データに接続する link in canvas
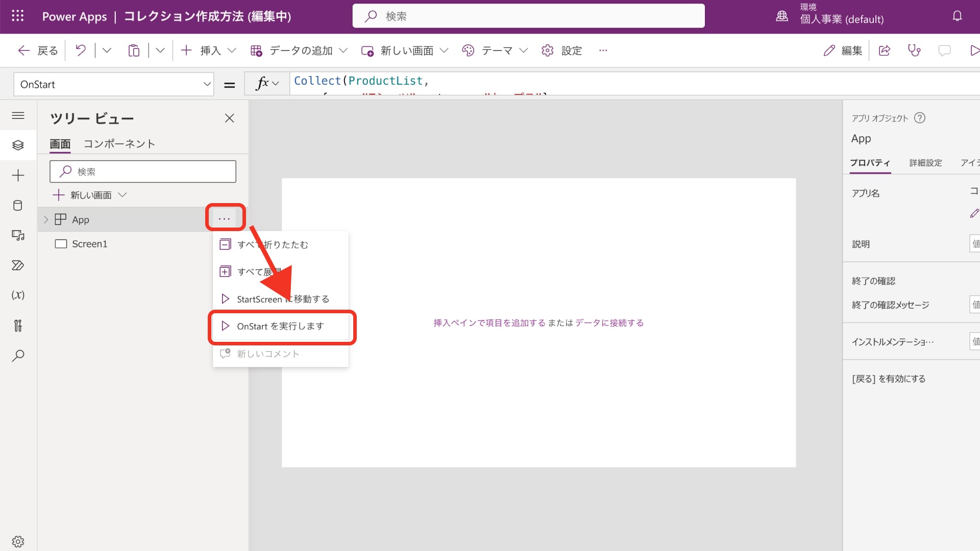This screenshot has width=980, height=551. (x=609, y=323)
